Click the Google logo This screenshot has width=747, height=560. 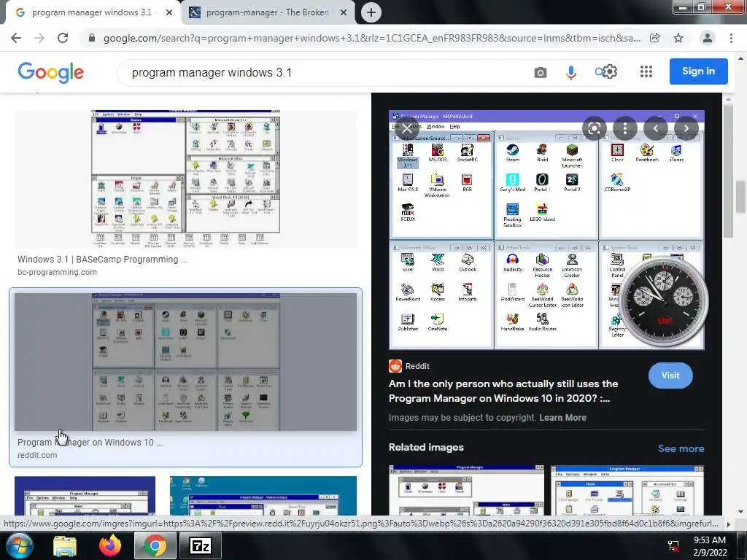51,72
